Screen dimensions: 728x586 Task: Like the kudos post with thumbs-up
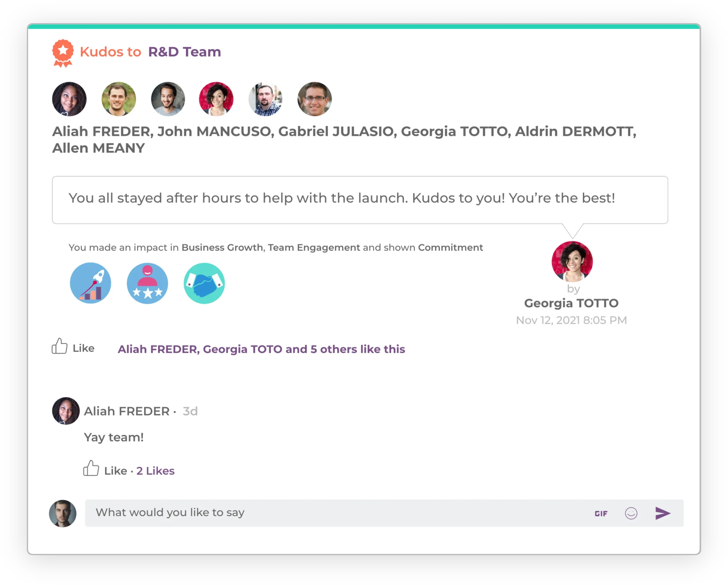tap(73, 346)
